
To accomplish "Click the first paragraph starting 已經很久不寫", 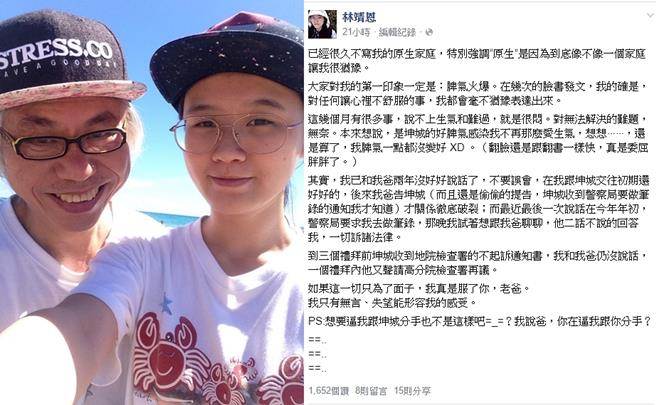I will [477, 61].
